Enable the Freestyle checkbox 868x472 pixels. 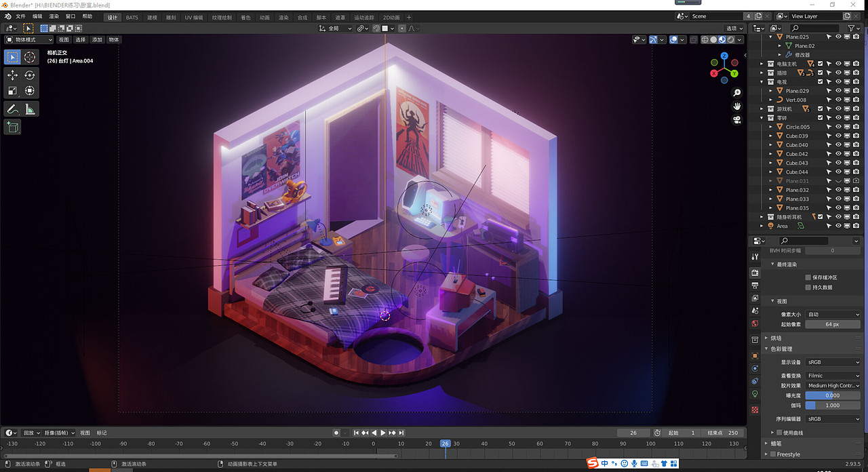773,454
